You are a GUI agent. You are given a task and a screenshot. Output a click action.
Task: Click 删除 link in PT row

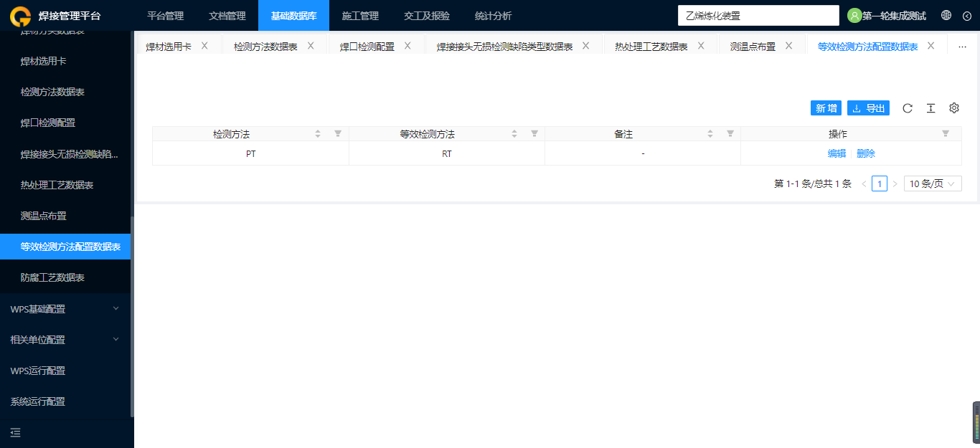point(866,153)
